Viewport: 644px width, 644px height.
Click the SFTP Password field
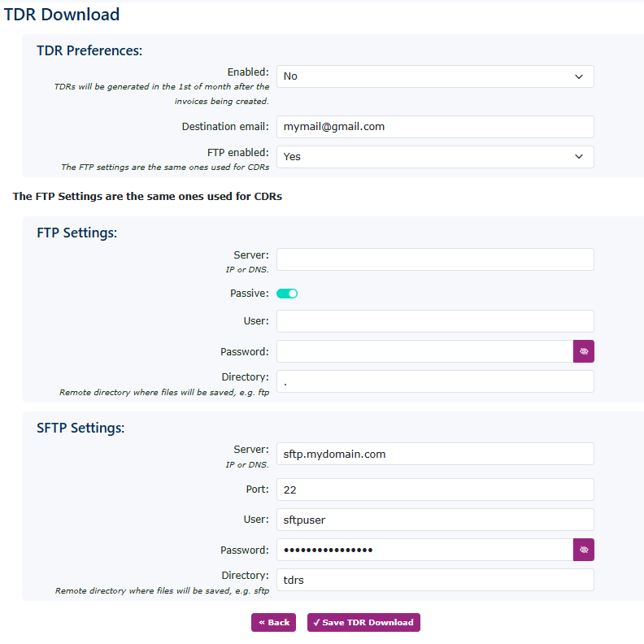coord(424,550)
